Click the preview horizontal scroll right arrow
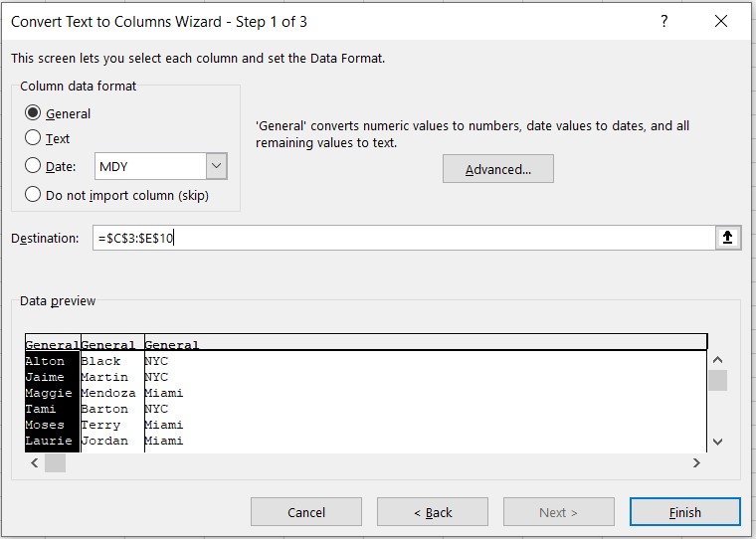Viewport: 756px width, 539px height. point(696,463)
